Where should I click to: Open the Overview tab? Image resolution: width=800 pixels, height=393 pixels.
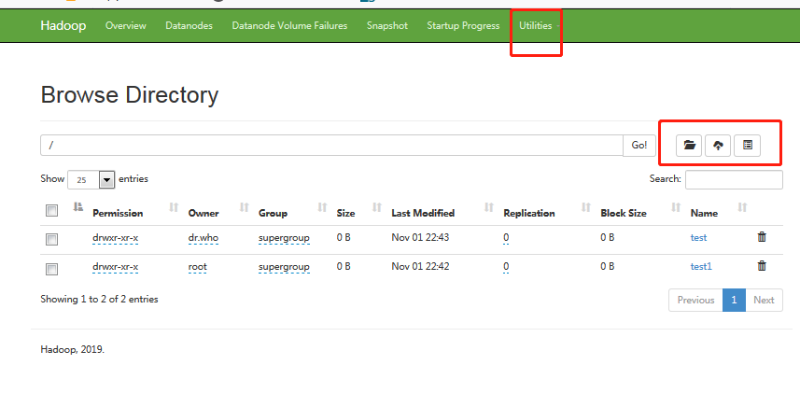coord(126,26)
